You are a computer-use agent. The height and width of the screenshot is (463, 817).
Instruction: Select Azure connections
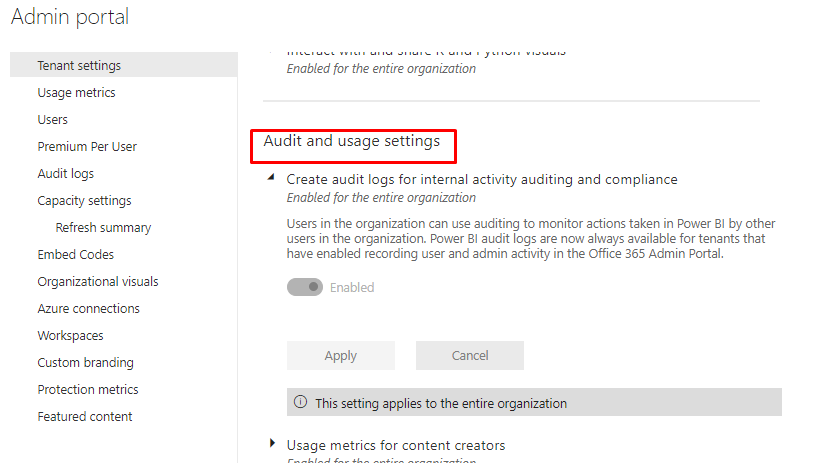pyautogui.click(x=88, y=309)
